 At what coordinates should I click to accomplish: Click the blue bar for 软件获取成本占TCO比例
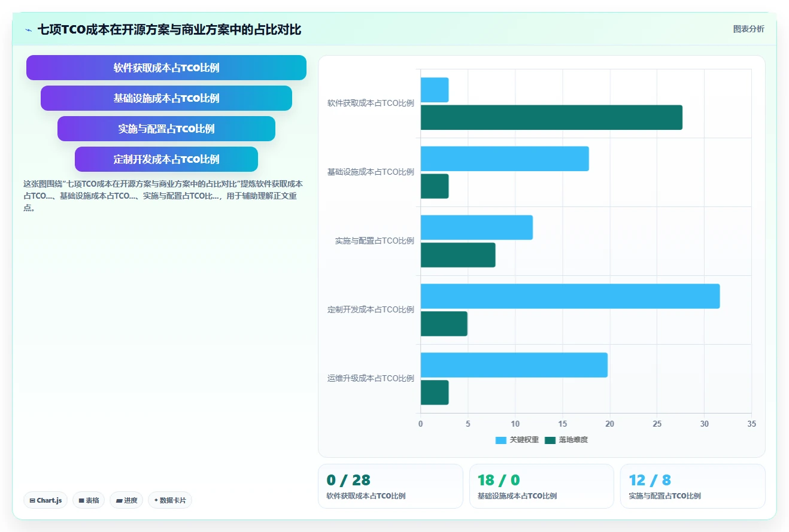point(435,90)
